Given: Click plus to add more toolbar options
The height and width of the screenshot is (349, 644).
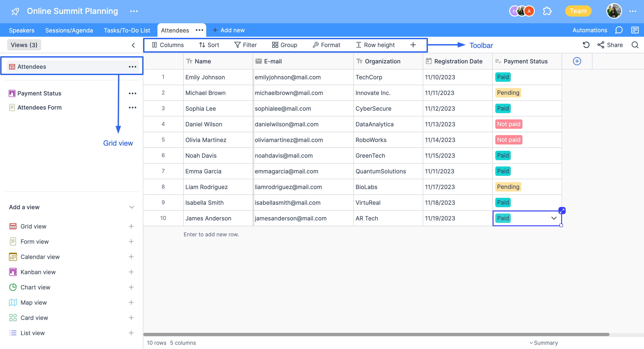Looking at the screenshot, I should (x=413, y=45).
